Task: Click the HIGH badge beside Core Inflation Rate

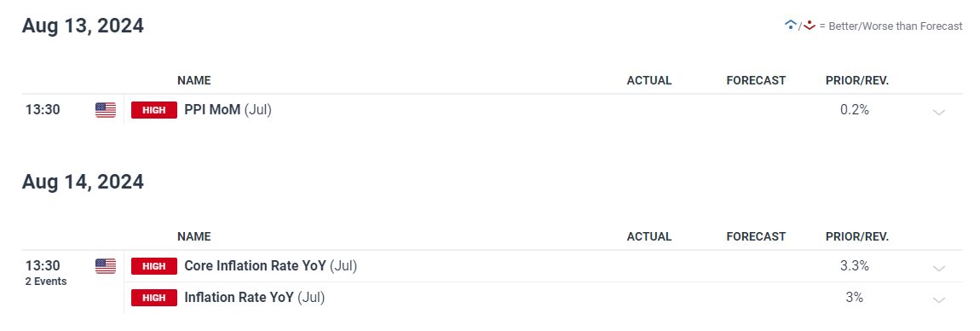Action: tap(153, 266)
